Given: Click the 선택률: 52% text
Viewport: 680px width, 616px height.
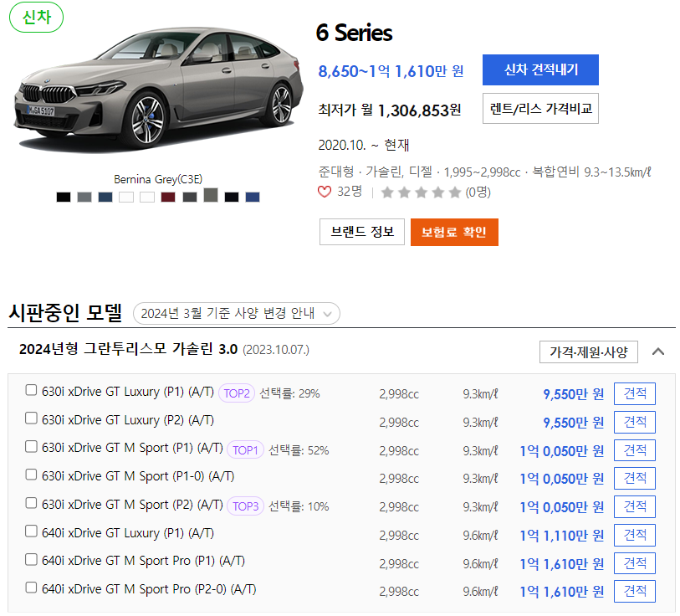Looking at the screenshot, I should (x=299, y=450).
